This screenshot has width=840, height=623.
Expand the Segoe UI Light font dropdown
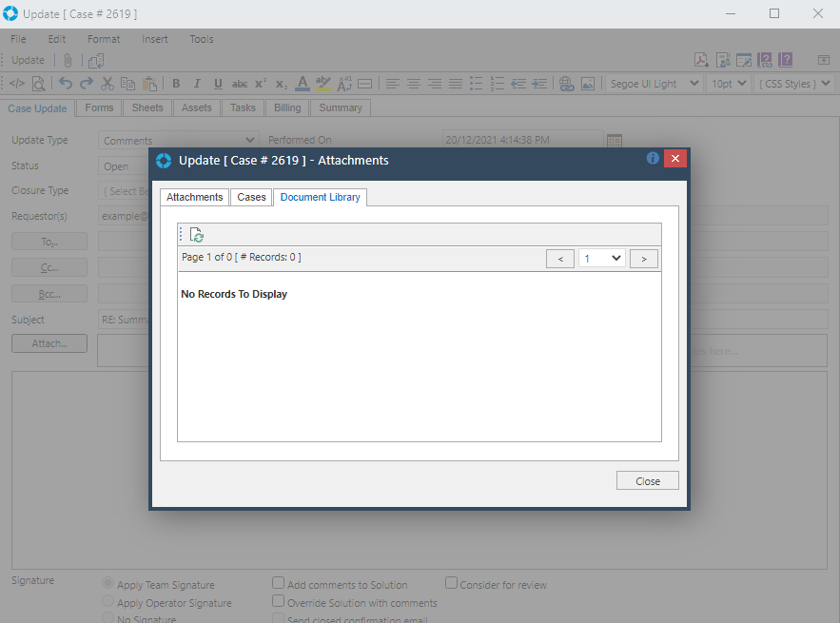[x=654, y=84]
